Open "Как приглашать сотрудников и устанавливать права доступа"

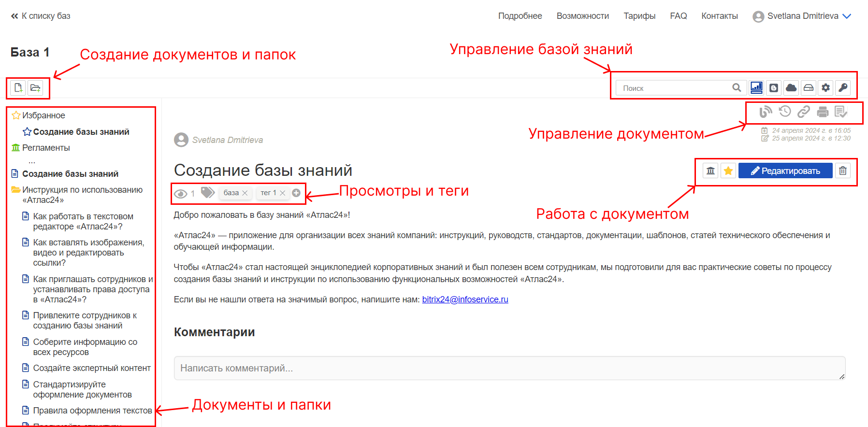point(93,289)
